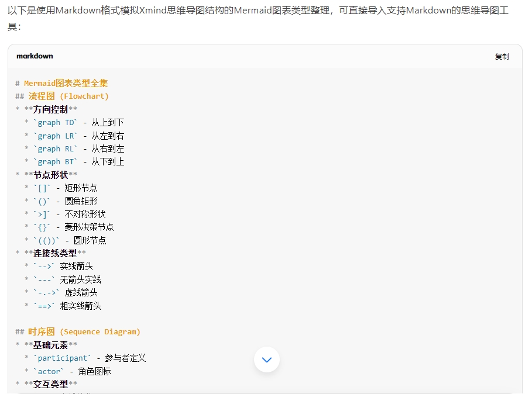Viewport: 532px width, 394px height.
Task: Copy the markdown code block via 复制
Action: [x=502, y=57]
